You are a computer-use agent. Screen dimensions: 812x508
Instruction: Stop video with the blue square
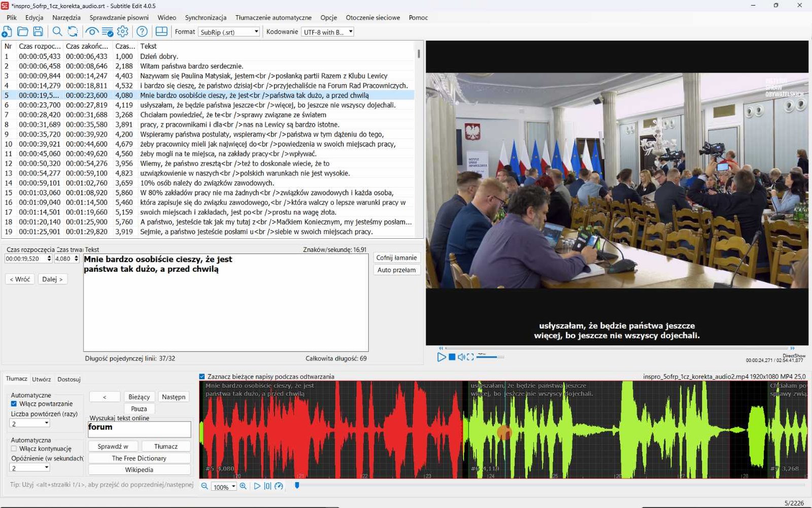click(x=452, y=357)
